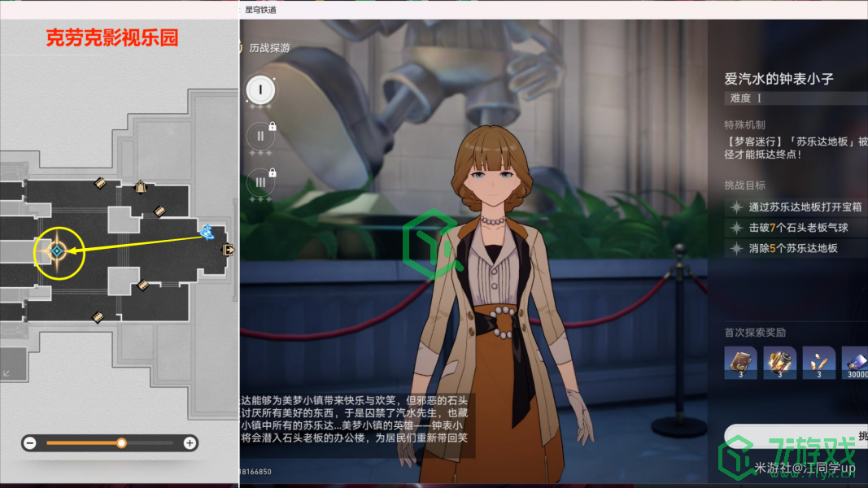Image resolution: width=868 pixels, height=488 pixels.
Task: Click the 星穹铁道 window title
Action: point(260,9)
